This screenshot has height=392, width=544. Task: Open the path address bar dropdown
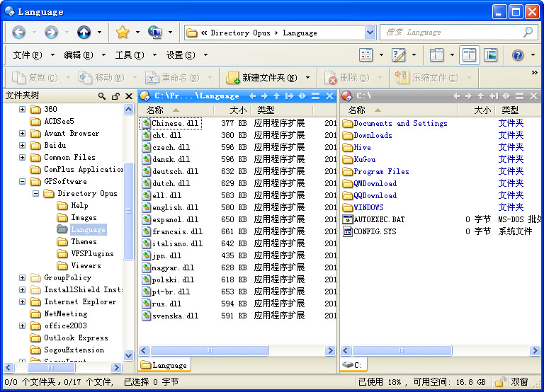[x=370, y=33]
